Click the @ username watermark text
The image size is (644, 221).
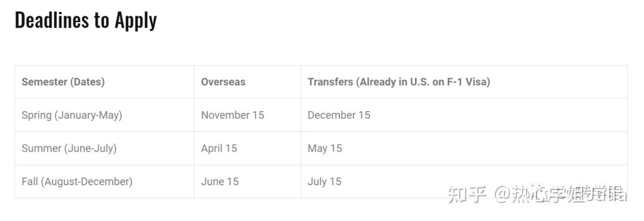click(560, 194)
